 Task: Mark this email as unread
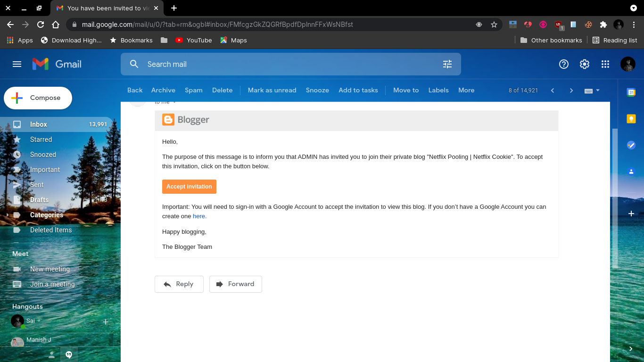[x=272, y=90]
